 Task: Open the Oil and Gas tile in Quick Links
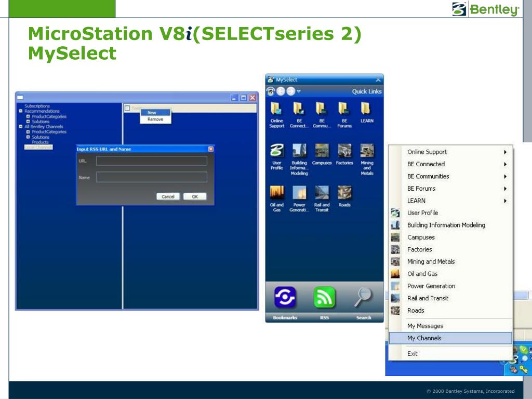276,193
